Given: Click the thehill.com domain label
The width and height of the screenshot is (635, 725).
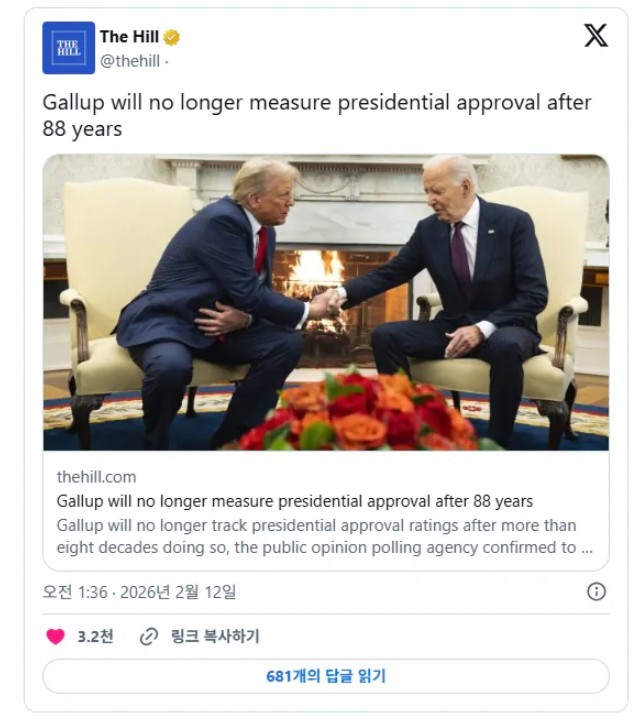Looking at the screenshot, I should click(97, 477).
